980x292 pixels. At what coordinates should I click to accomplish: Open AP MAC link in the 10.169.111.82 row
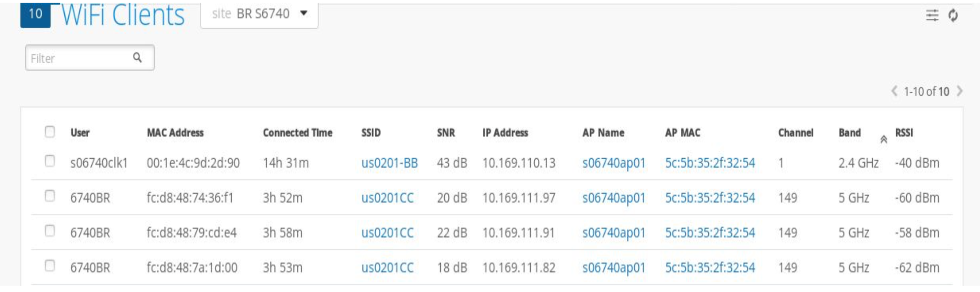point(709,268)
